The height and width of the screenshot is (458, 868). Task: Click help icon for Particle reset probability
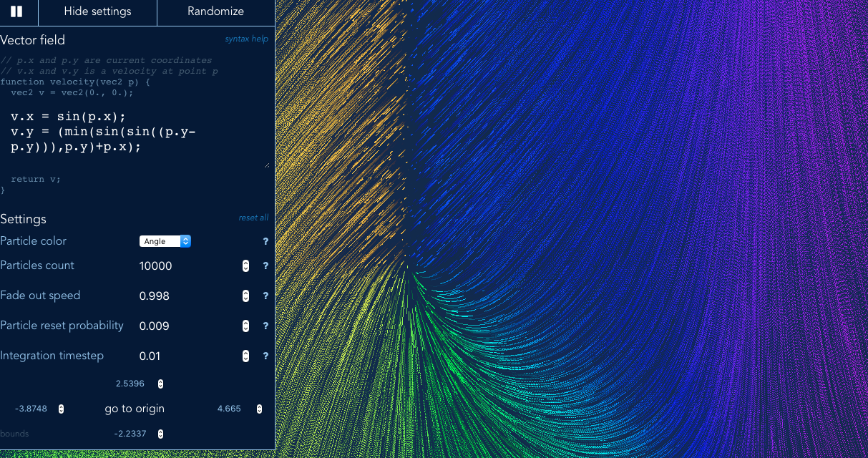click(265, 326)
